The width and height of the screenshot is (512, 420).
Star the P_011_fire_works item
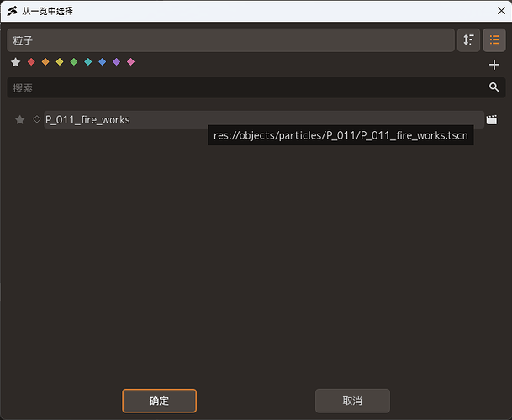20,120
